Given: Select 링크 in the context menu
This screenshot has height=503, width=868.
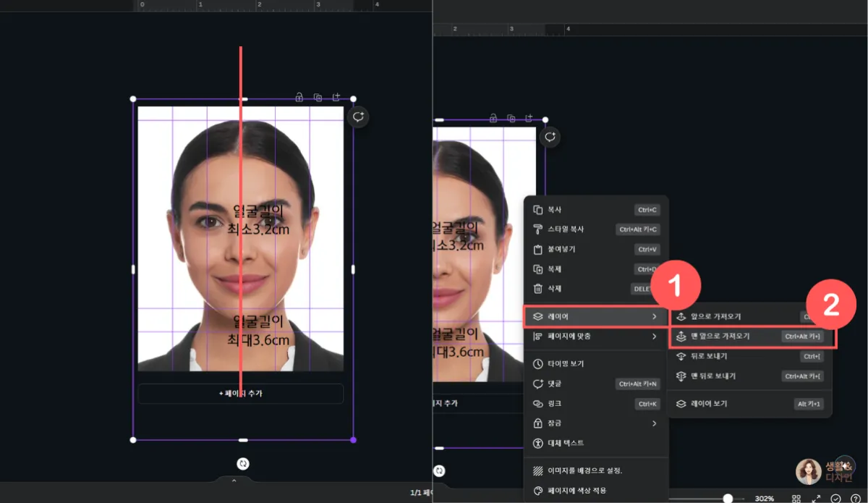Looking at the screenshot, I should pyautogui.click(x=596, y=403).
